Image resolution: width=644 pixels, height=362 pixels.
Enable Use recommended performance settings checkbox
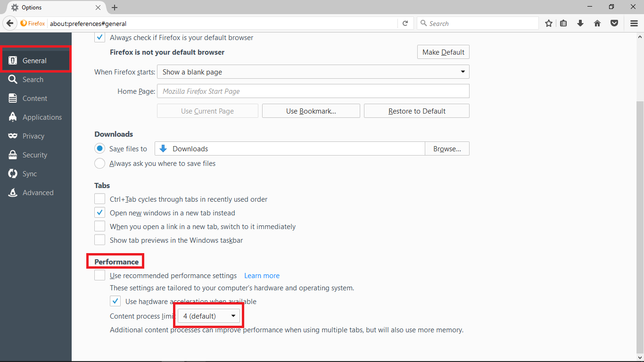point(100,275)
